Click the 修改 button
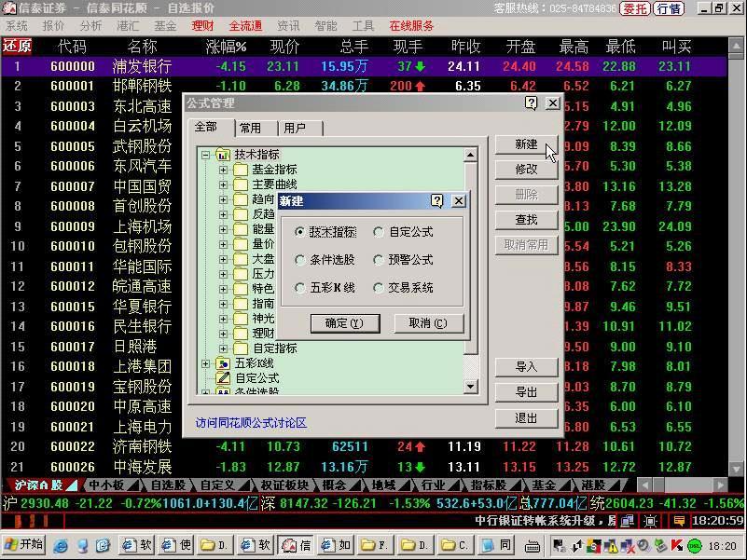This screenshot has height=560, width=747. tap(526, 170)
